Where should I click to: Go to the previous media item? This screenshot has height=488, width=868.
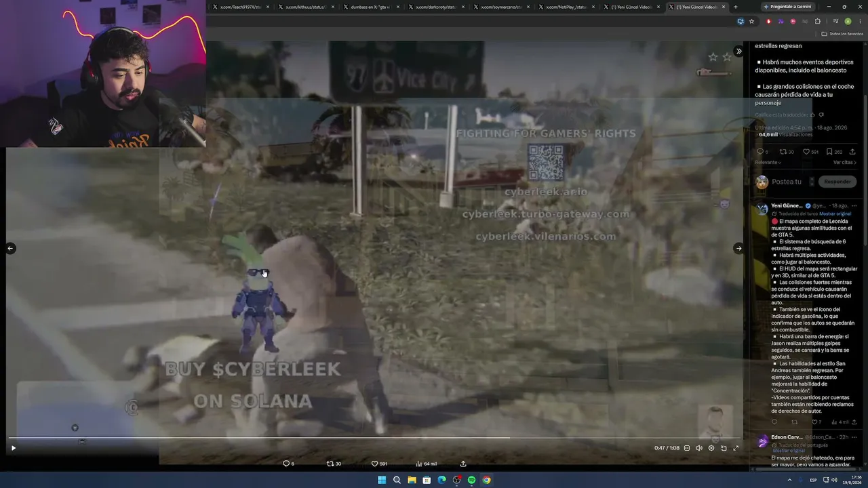(x=10, y=248)
